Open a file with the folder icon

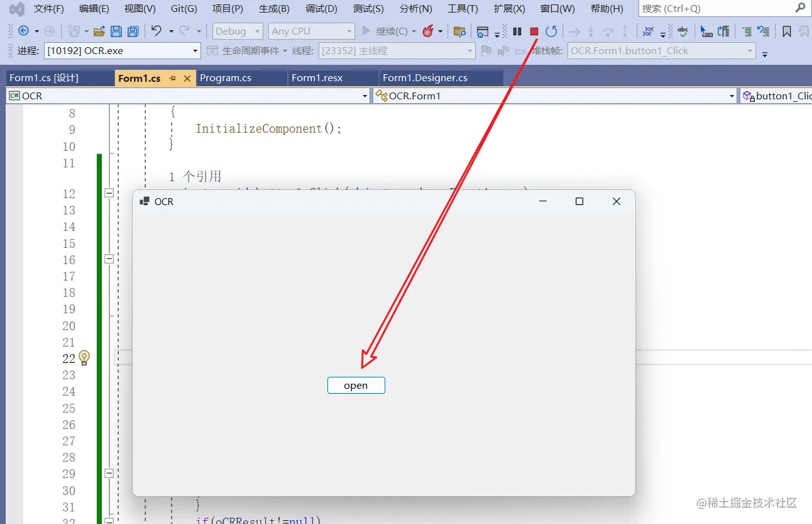[99, 31]
